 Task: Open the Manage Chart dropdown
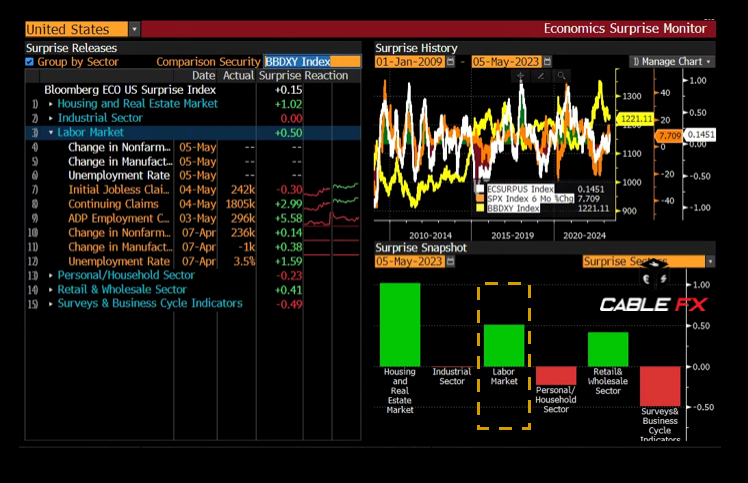[672, 62]
